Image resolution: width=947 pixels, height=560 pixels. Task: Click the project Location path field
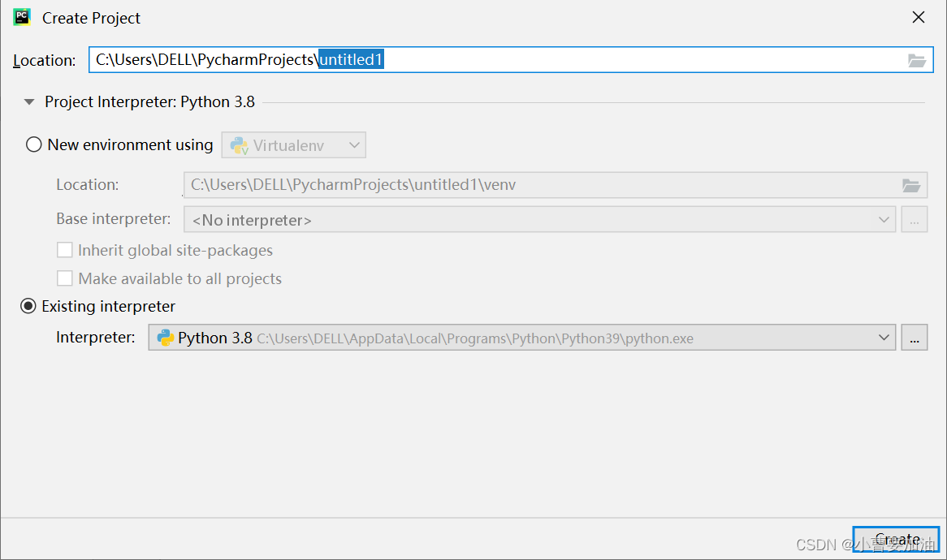[x=510, y=60]
